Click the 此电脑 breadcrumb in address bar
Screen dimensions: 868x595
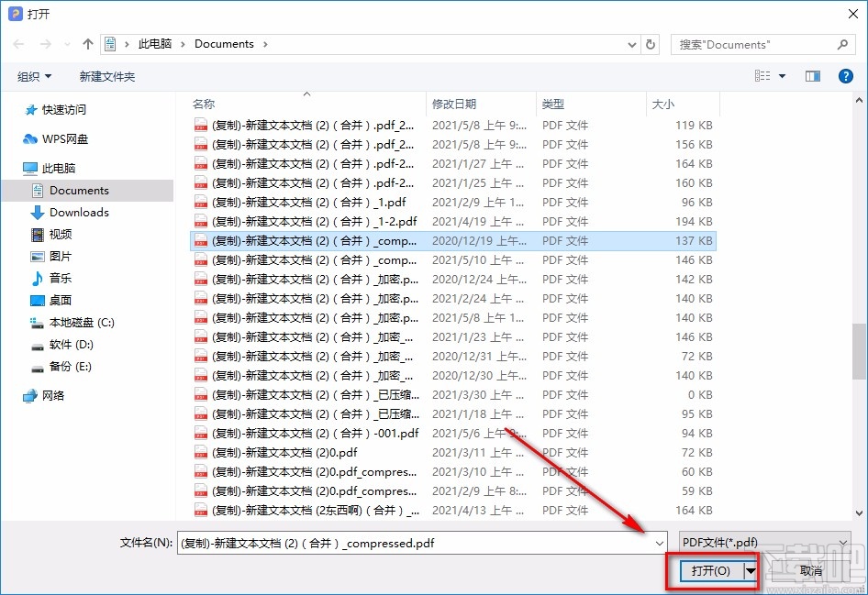pyautogui.click(x=154, y=44)
